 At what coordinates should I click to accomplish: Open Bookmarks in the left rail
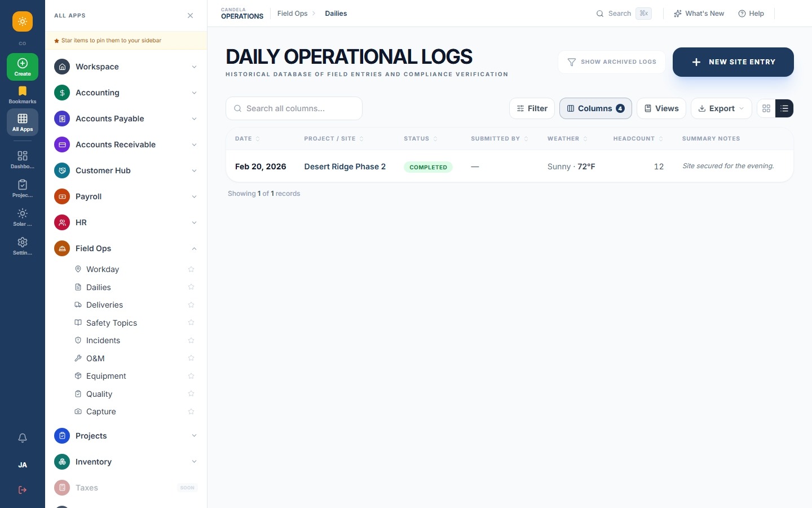click(23, 95)
